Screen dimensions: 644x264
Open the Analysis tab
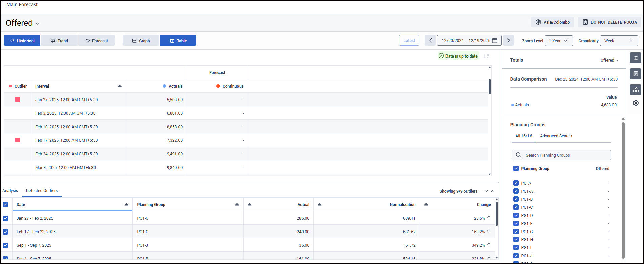(10, 191)
